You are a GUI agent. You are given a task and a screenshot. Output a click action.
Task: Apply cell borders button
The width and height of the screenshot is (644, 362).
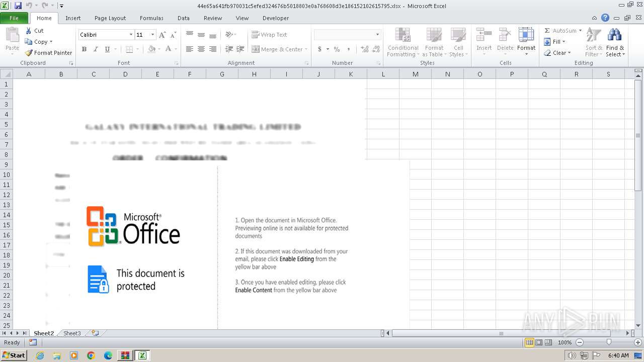(129, 49)
